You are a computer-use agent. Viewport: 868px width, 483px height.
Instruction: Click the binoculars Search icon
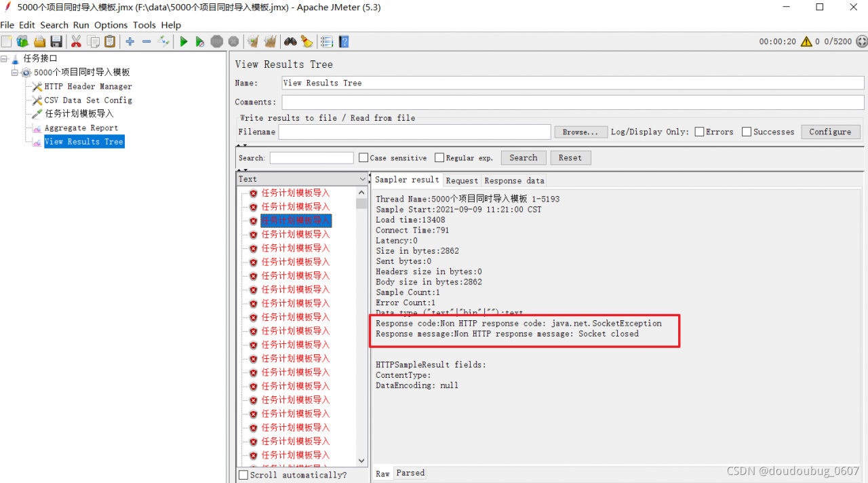(x=290, y=42)
